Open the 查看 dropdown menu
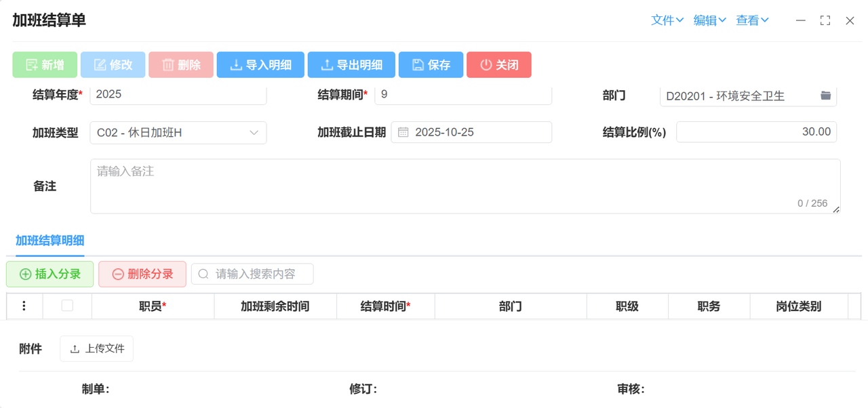This screenshot has height=408, width=868. (x=752, y=20)
